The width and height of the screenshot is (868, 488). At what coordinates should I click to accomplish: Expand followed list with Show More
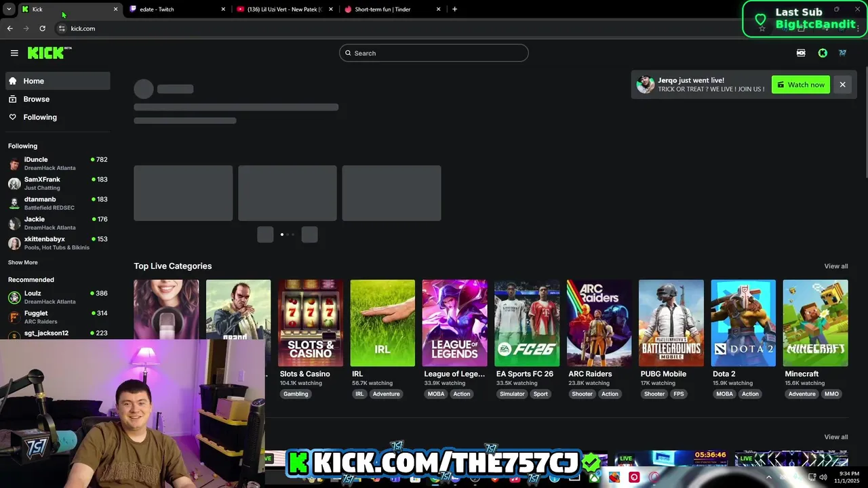[x=23, y=262]
